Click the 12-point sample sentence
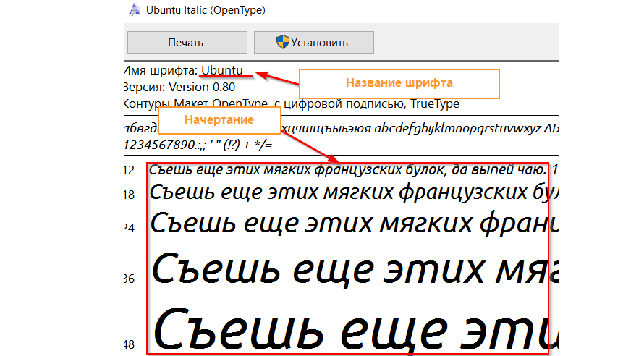The width and height of the screenshot is (644, 356). pyautogui.click(x=347, y=171)
